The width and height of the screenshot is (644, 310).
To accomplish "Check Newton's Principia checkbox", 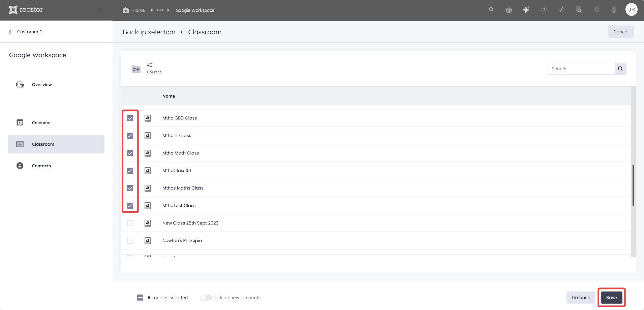I will coord(130,241).
